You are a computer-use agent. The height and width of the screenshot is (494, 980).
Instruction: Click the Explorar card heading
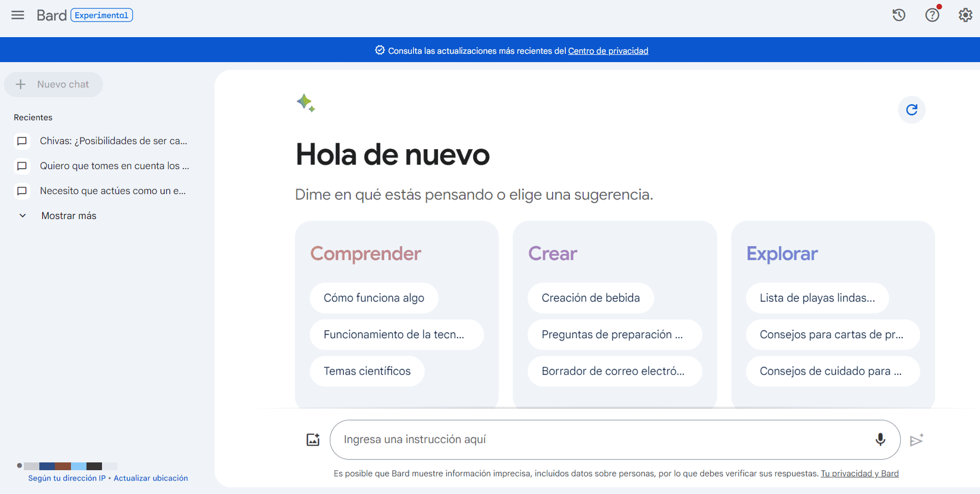pos(782,254)
